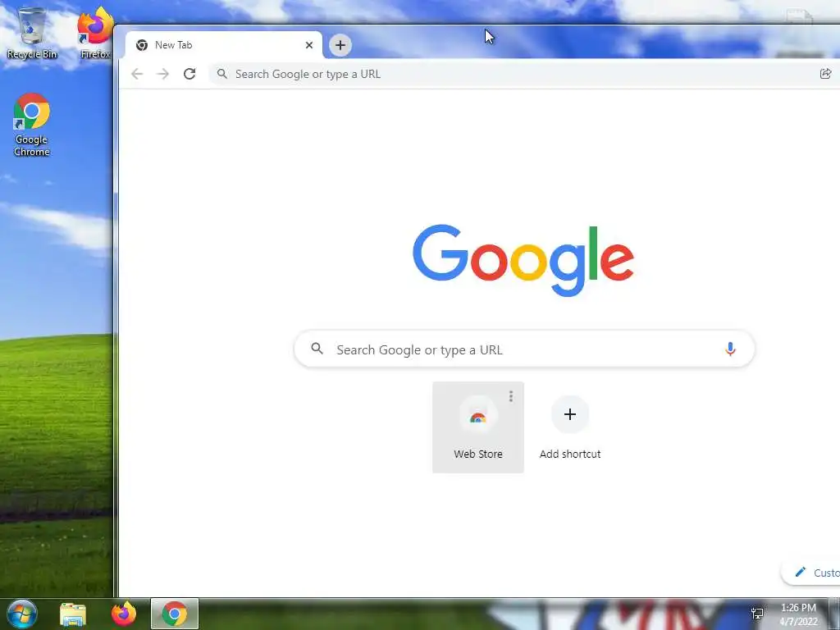Click the Google logo
Viewport: 840px width, 630px height.
click(523, 260)
